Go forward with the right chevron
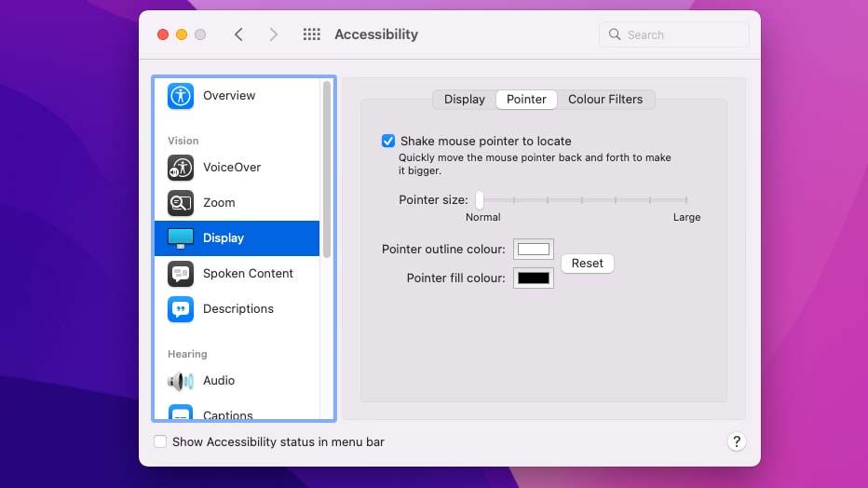The width and height of the screenshot is (868, 488). (x=274, y=34)
